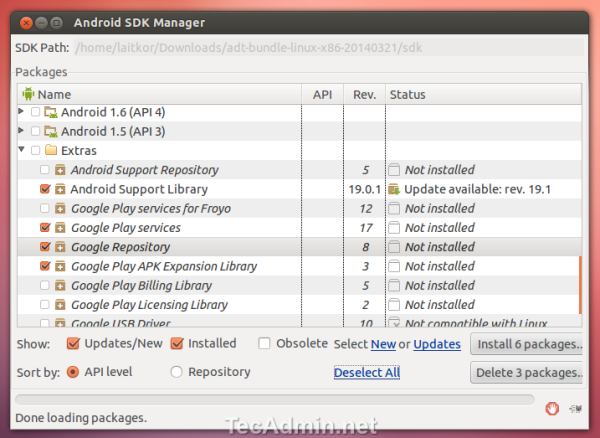The width and height of the screenshot is (600, 438).
Task: Select the Repository sort option
Action: (177, 372)
